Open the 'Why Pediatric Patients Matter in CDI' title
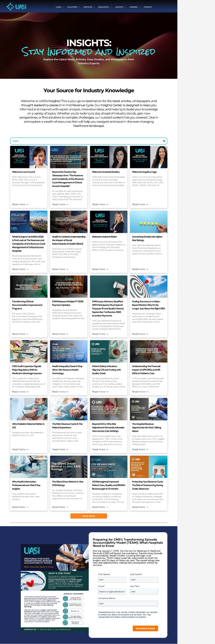Screen dimensions: 215x644 coord(28,426)
